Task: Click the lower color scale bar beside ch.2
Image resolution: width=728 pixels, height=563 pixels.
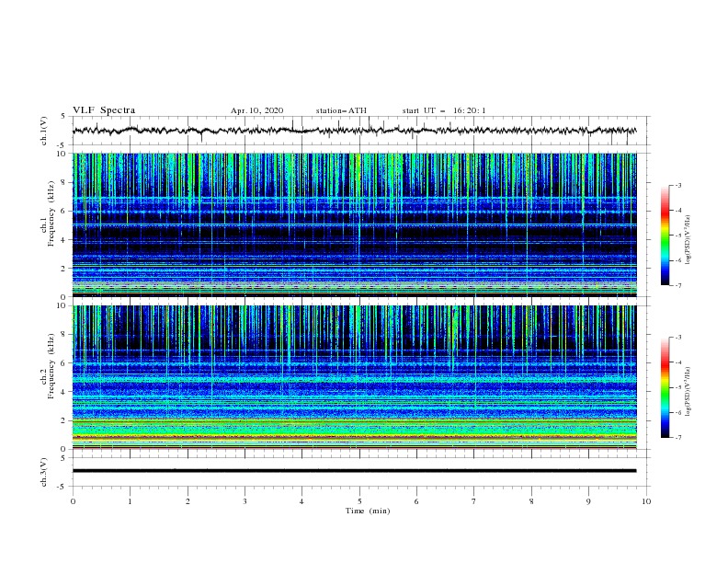Action: coord(665,387)
